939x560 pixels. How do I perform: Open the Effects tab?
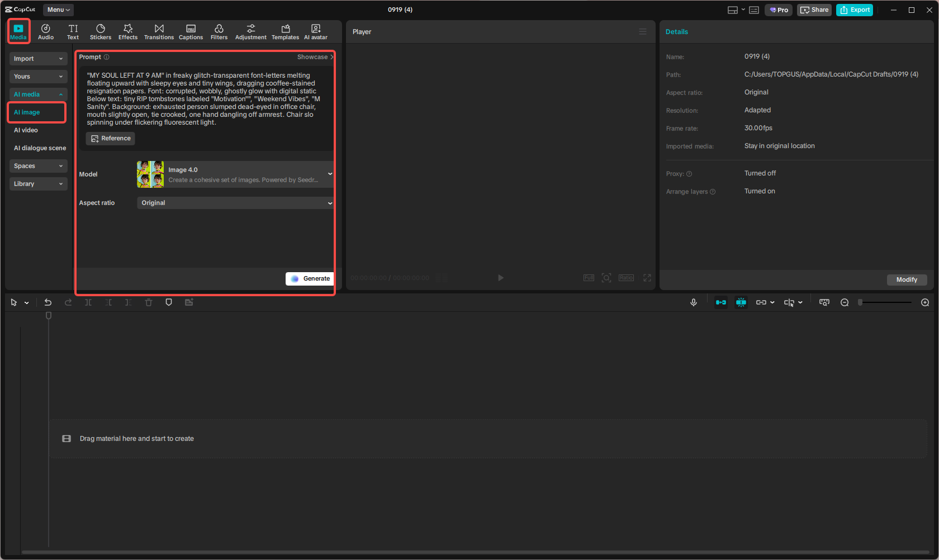click(x=128, y=32)
